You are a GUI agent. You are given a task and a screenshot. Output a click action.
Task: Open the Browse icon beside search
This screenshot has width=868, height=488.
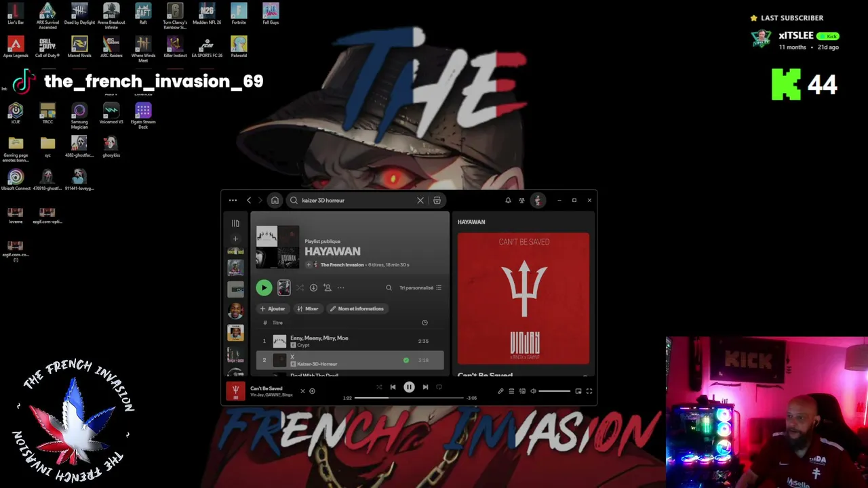[437, 201]
